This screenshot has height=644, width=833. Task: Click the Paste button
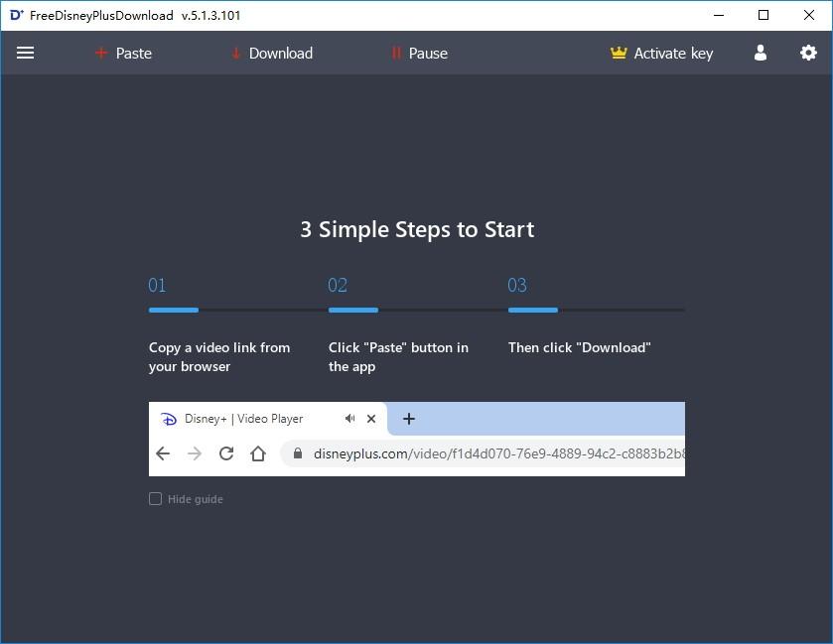point(123,54)
